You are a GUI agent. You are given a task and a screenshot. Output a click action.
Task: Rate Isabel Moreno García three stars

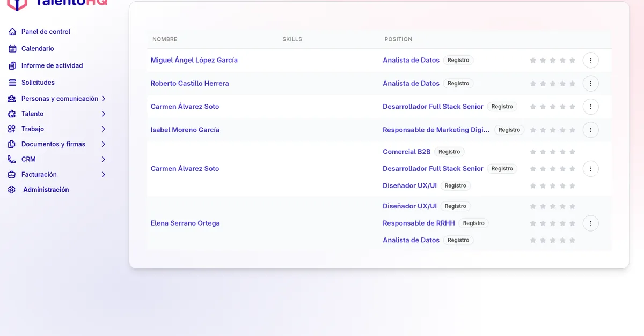(x=553, y=130)
